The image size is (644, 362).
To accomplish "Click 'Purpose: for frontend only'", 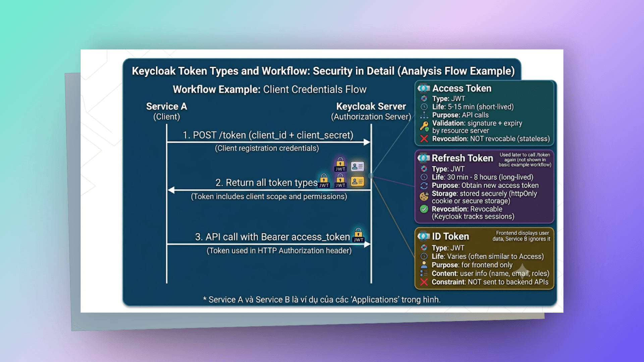I will point(472,265).
